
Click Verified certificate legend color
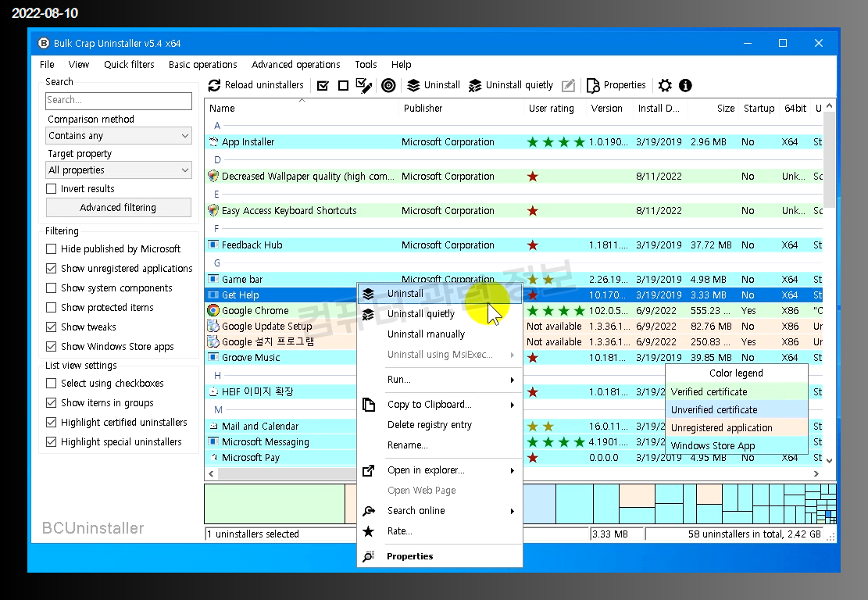point(736,392)
